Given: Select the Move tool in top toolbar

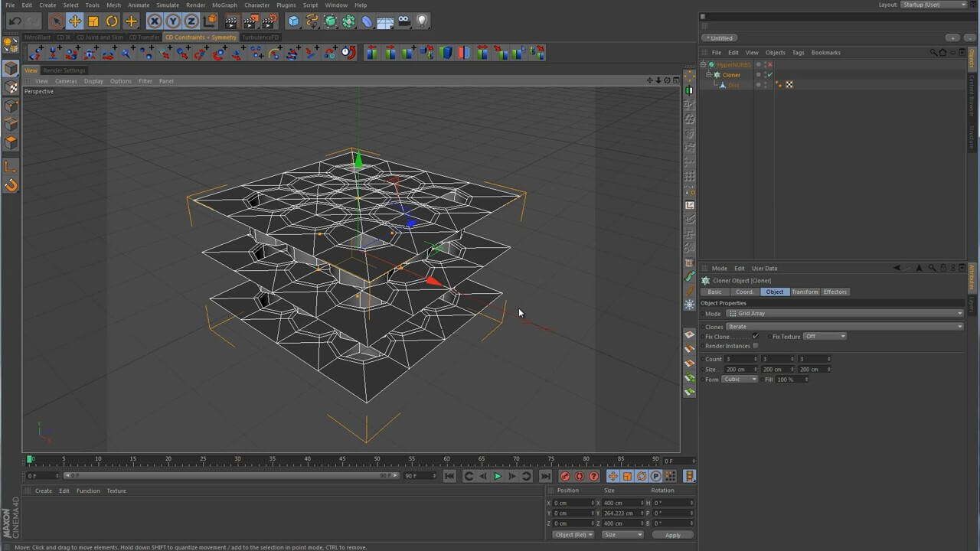Looking at the screenshot, I should pos(74,21).
